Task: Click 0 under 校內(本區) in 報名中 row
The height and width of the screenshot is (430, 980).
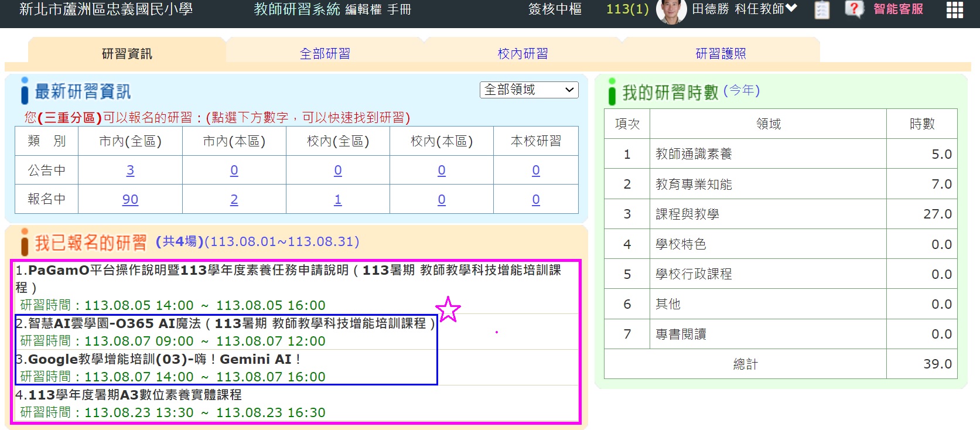Action: tap(442, 199)
